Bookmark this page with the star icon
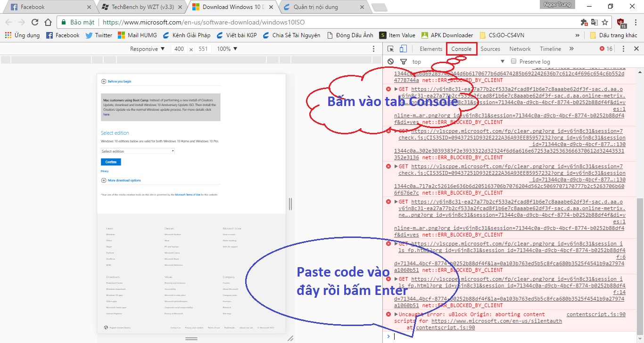644x343 pixels. (605, 22)
